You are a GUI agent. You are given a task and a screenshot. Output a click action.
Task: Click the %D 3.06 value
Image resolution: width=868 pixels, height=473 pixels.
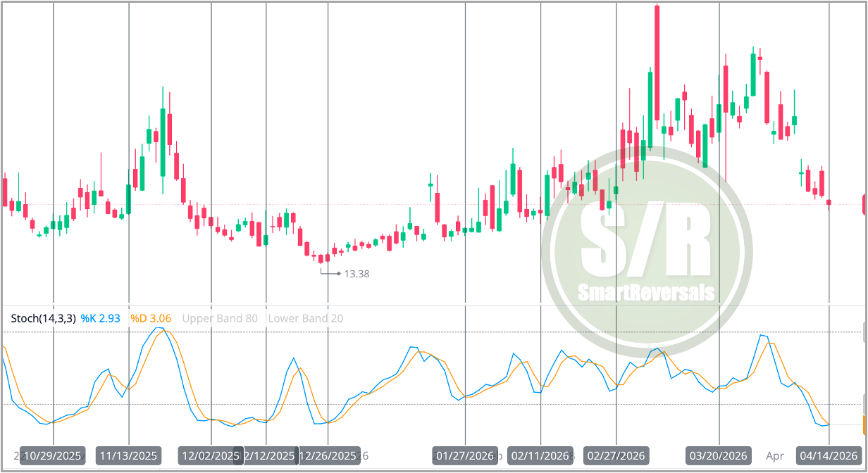[151, 318]
